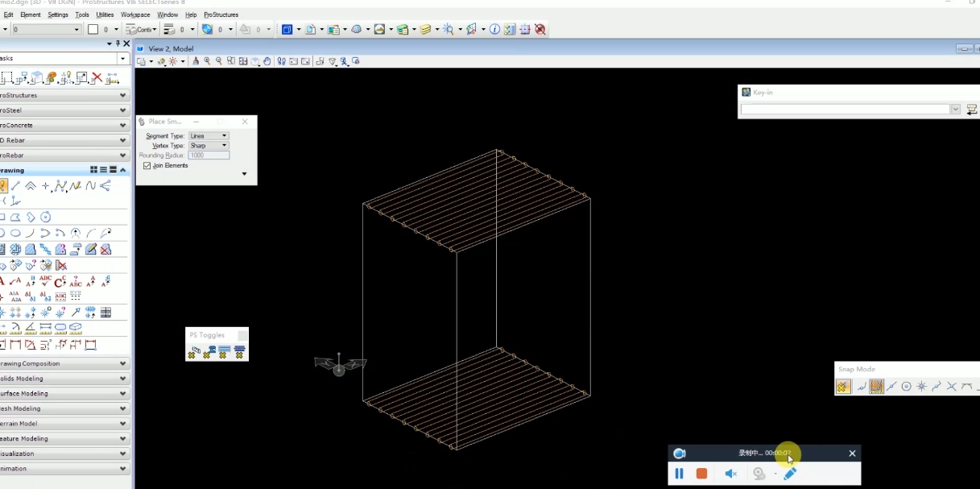Click the Key-in text input field
The width and height of the screenshot is (980, 489).
point(845,110)
